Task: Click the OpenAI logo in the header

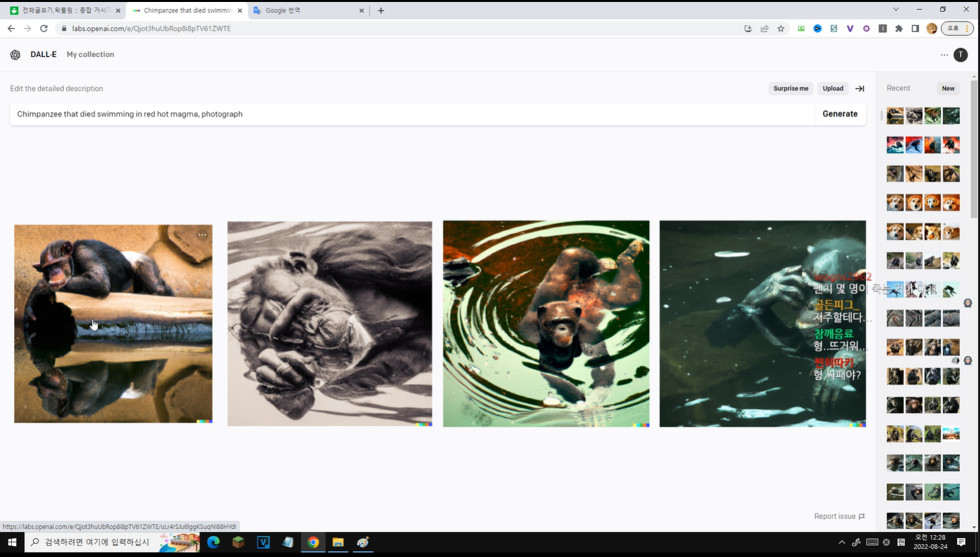Action: click(x=15, y=55)
